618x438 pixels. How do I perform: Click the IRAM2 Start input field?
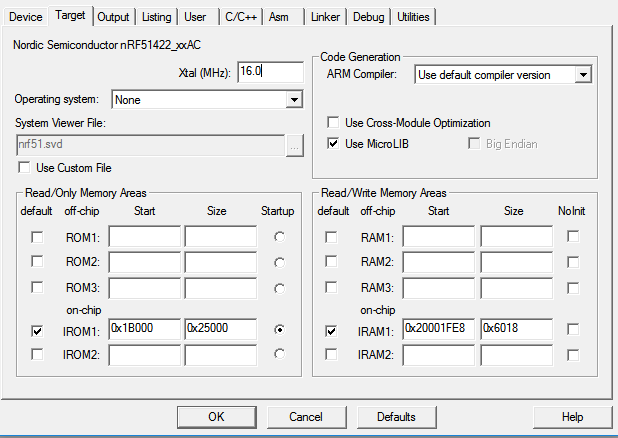[x=439, y=355]
